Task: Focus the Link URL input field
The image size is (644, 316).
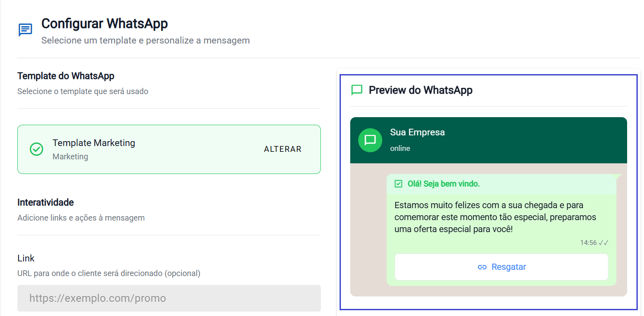Action: [x=169, y=298]
